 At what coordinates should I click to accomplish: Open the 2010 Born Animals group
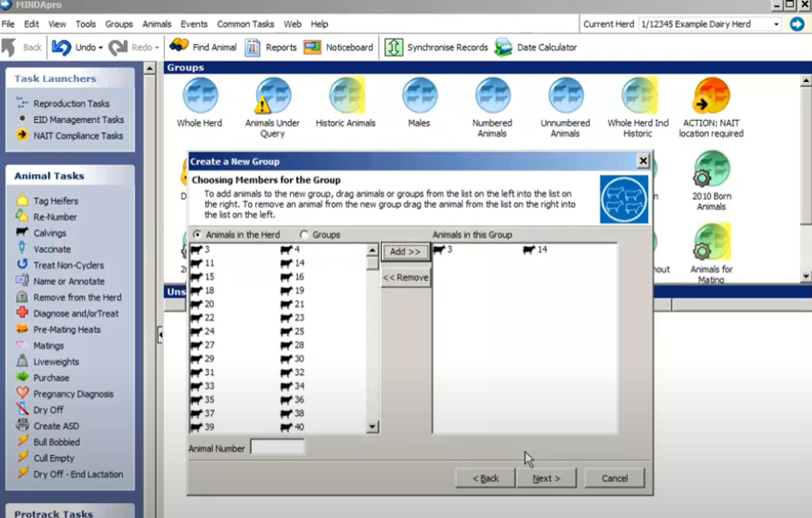click(712, 169)
